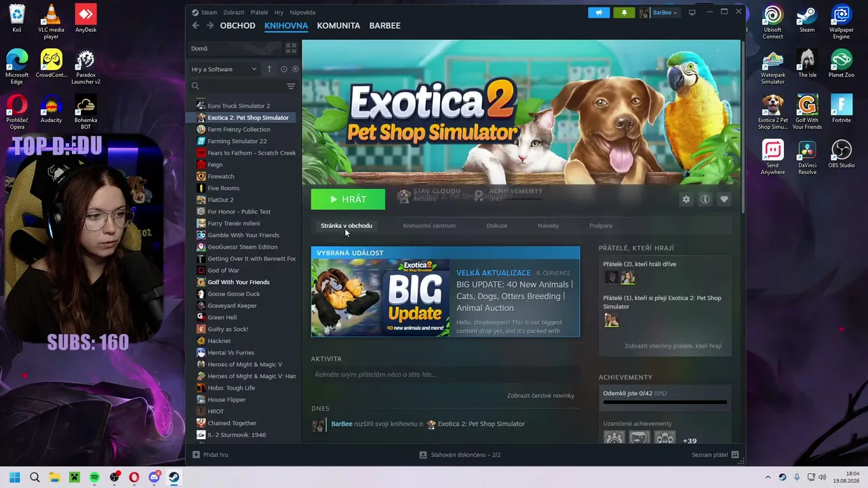
Task: Open the blue megaphone announcements button
Action: (599, 12)
